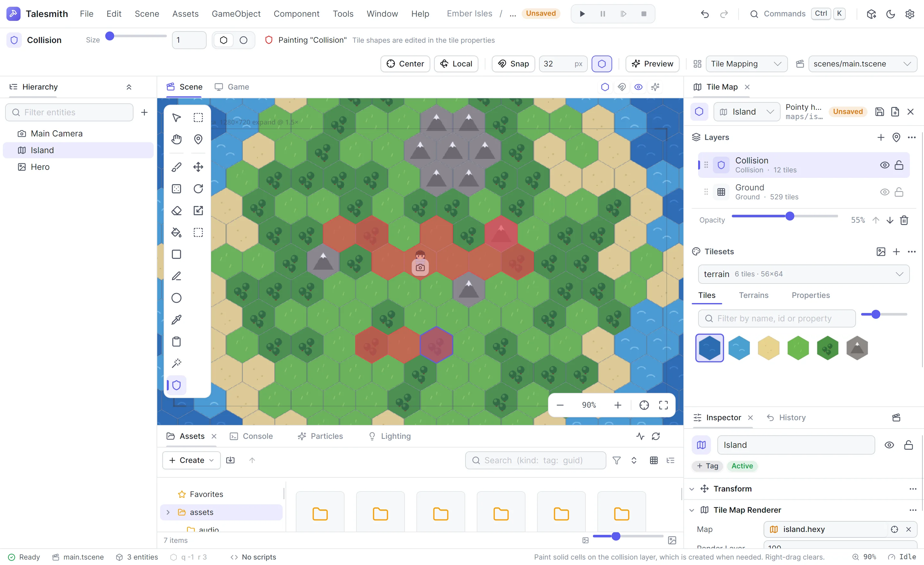924x565 pixels.
Task: Expand the terrain tileset dropdown
Action: pos(804,274)
